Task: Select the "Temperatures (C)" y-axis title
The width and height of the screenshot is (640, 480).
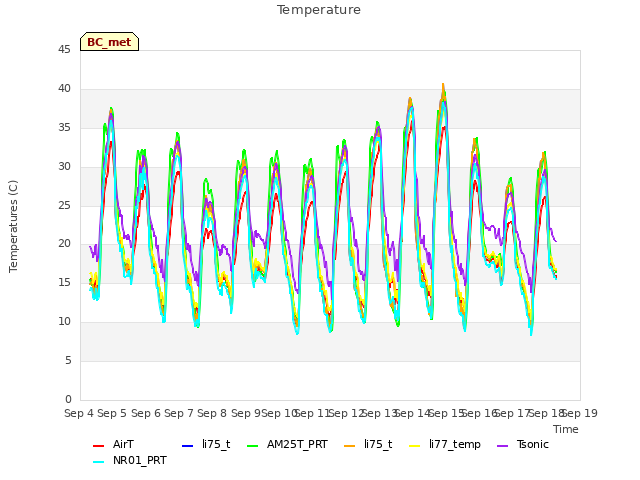Action: [x=13, y=227]
